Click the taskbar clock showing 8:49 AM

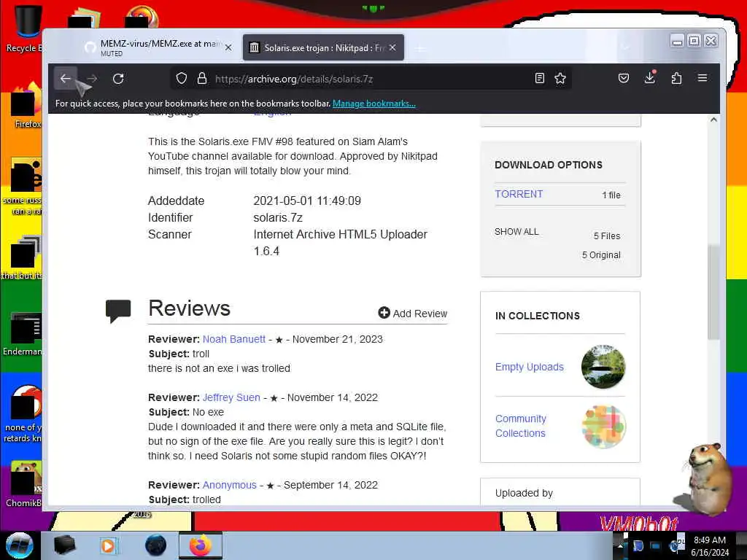(710, 546)
